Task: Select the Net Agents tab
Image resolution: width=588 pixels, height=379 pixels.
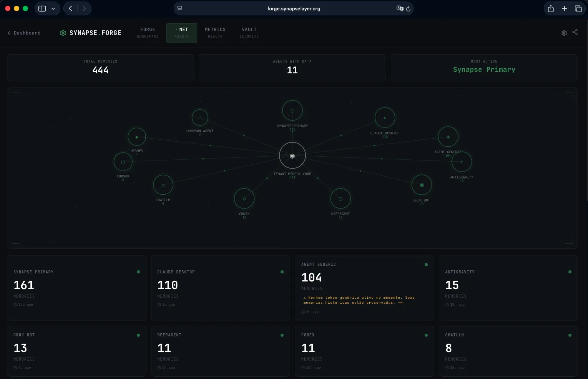Action: (182, 33)
